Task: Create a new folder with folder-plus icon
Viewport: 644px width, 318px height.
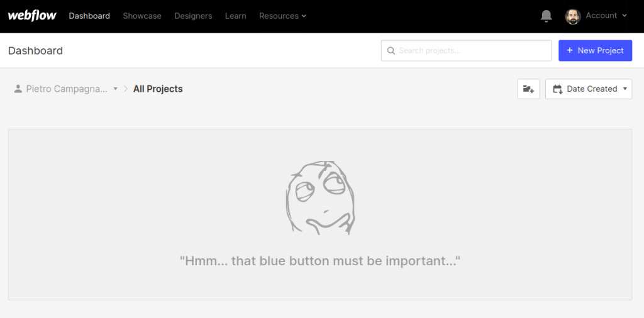Action: click(x=528, y=89)
